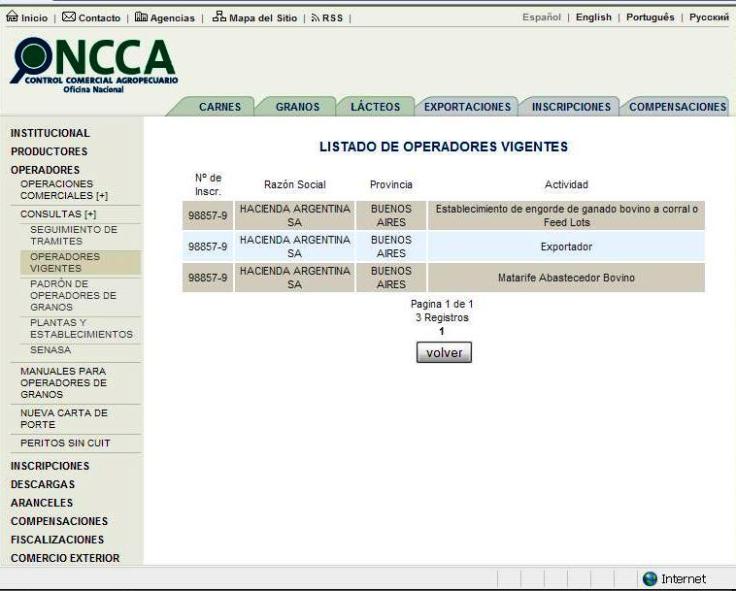
Task: Open the Contacto link
Action: tap(99, 18)
